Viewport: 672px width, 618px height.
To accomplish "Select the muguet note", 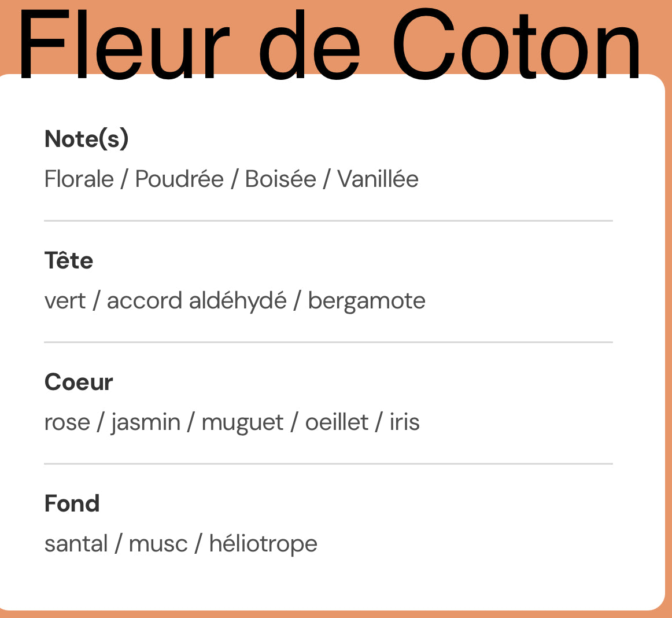I will pyautogui.click(x=242, y=422).
